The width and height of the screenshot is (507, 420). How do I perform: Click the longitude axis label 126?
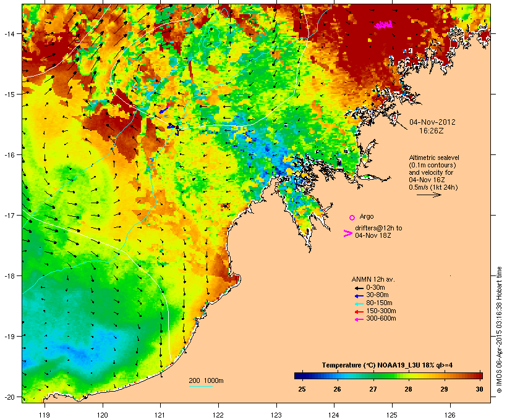point(449,415)
